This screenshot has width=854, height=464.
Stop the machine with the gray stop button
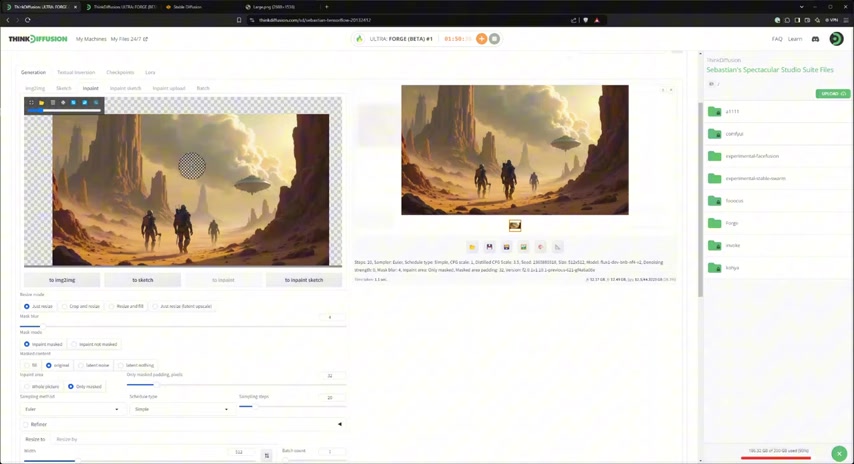click(x=494, y=39)
